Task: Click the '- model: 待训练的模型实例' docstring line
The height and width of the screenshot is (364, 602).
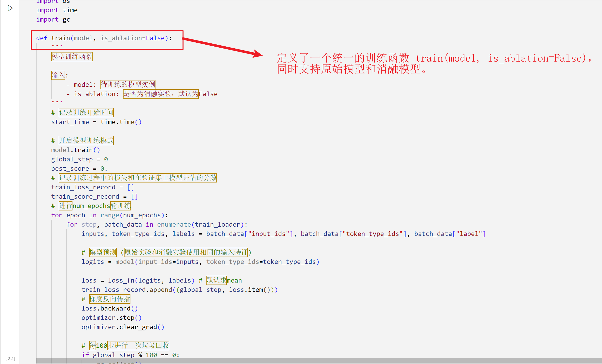Action: (111, 85)
